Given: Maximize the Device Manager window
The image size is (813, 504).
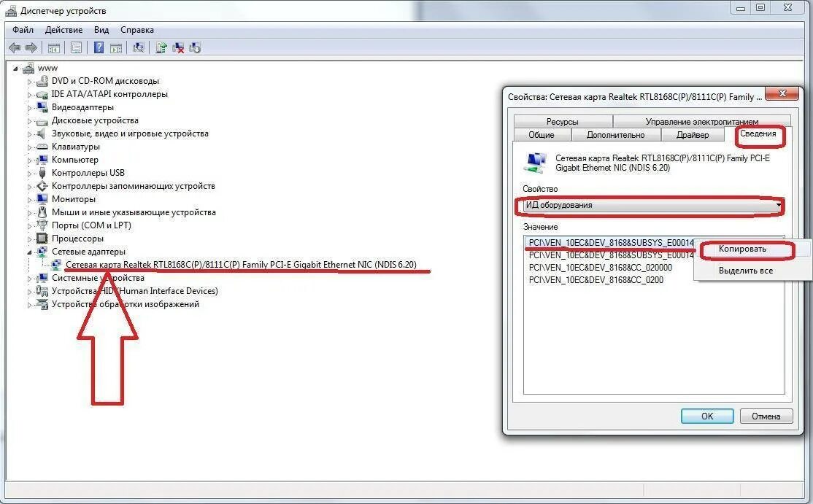Looking at the screenshot, I should pos(760,7).
